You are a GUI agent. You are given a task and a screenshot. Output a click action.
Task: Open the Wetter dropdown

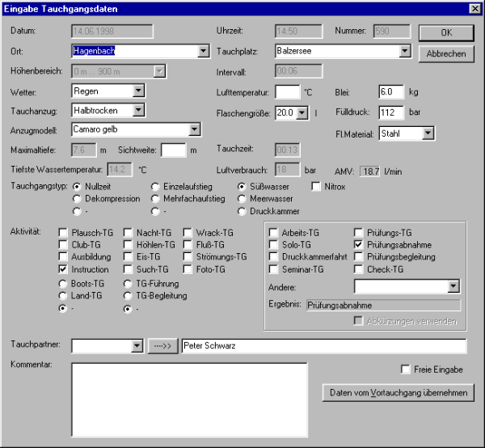[x=138, y=91]
